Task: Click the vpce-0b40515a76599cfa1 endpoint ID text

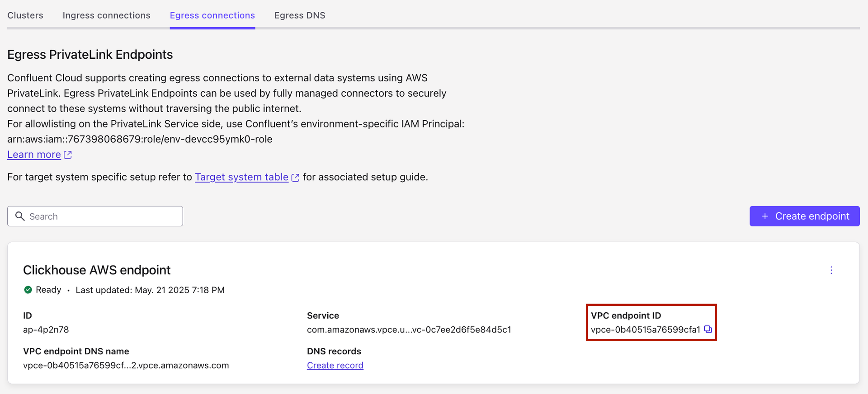Action: pyautogui.click(x=645, y=330)
